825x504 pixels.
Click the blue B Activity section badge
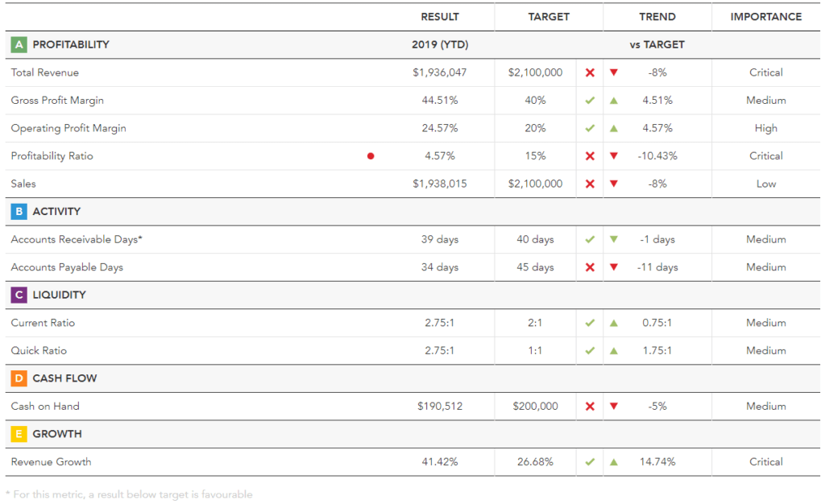pyautogui.click(x=19, y=212)
